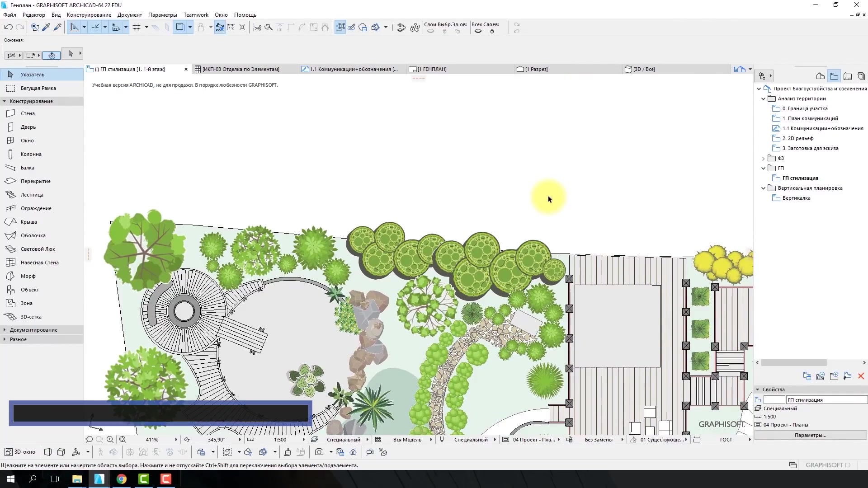Screen dimensions: 868x488
Task: Expand the Анализ территории folder
Action: (764, 99)
